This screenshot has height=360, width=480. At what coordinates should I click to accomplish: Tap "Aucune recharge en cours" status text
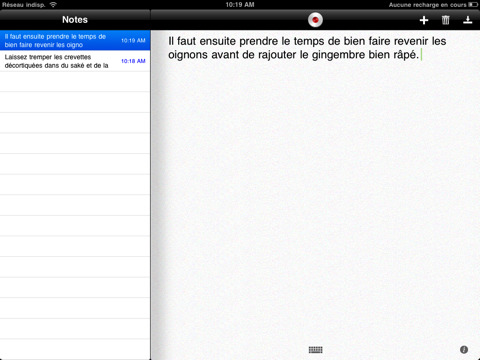click(428, 5)
